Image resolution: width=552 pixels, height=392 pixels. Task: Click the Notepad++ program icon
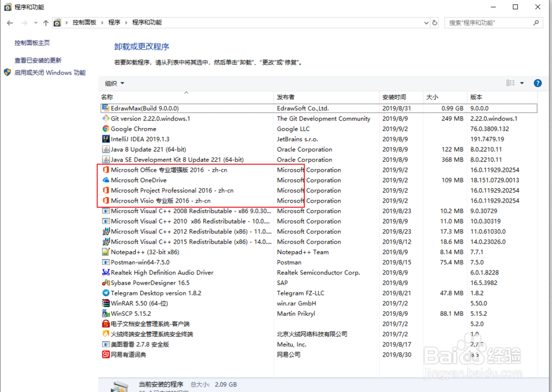pos(105,252)
